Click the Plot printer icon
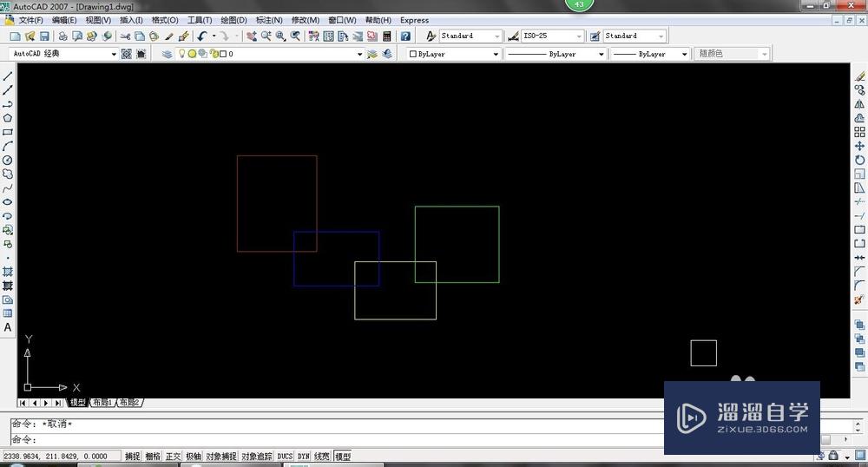 point(62,36)
